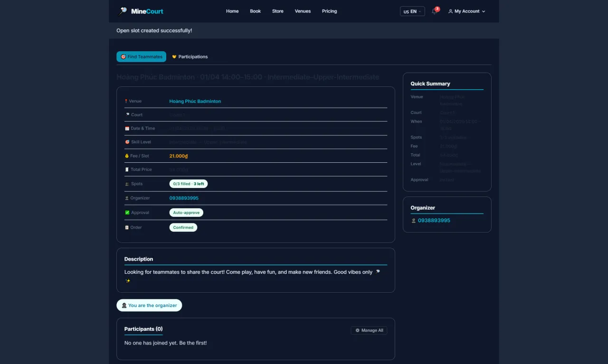Click the shuttlecock icon in Court row
Viewport: 608px width, 364px height.
127,114
